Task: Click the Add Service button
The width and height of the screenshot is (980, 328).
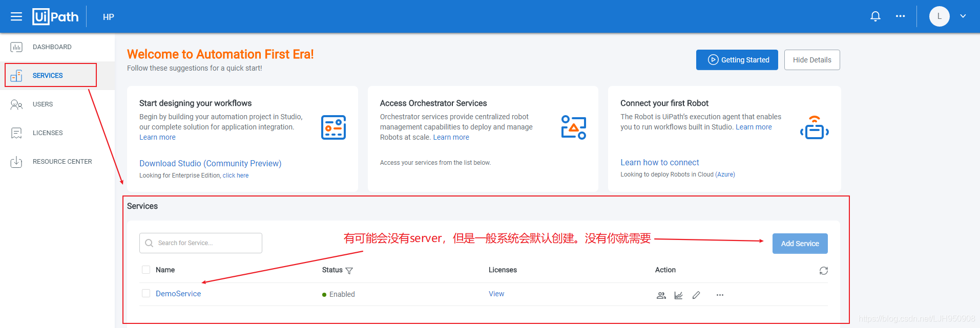Action: click(800, 244)
